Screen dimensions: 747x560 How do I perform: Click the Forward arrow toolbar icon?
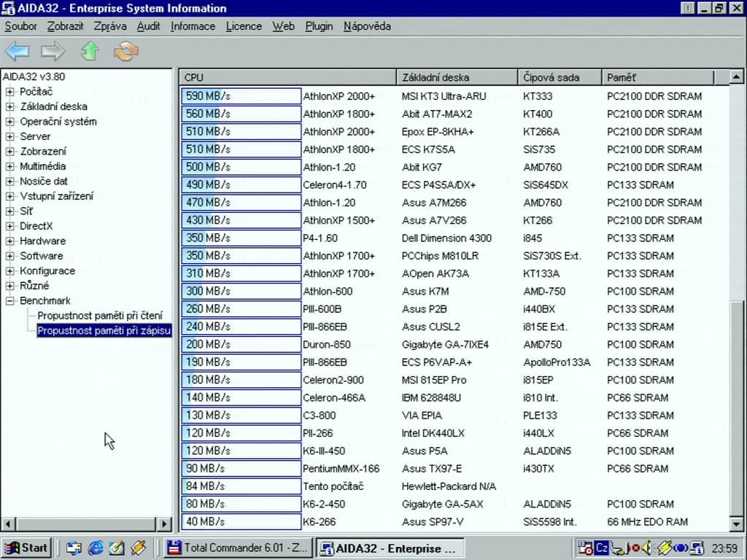[x=53, y=51]
